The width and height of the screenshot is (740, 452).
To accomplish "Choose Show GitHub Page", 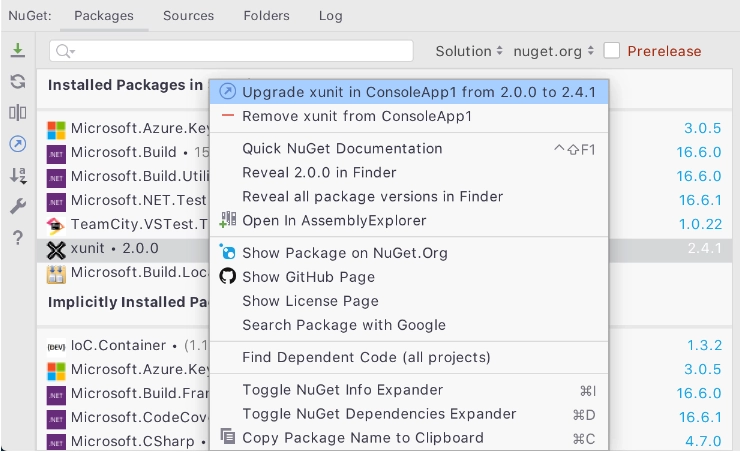I will coord(409,277).
